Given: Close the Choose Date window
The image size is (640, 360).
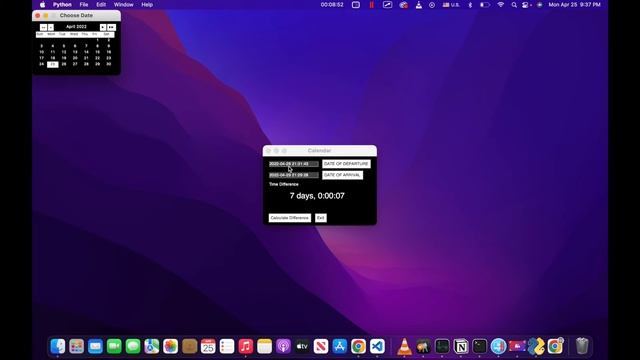Looking at the screenshot, I should click(x=38, y=16).
